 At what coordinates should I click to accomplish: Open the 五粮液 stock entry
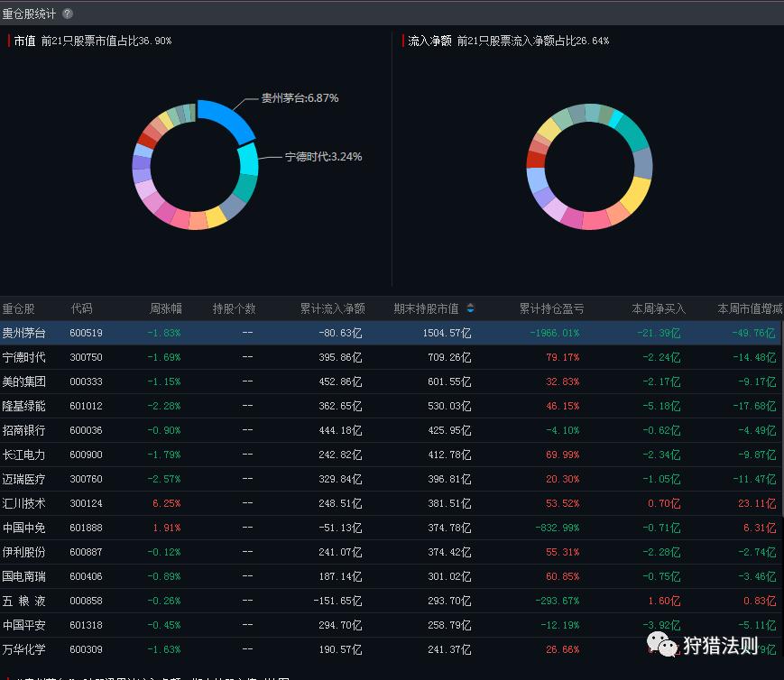(x=23, y=601)
